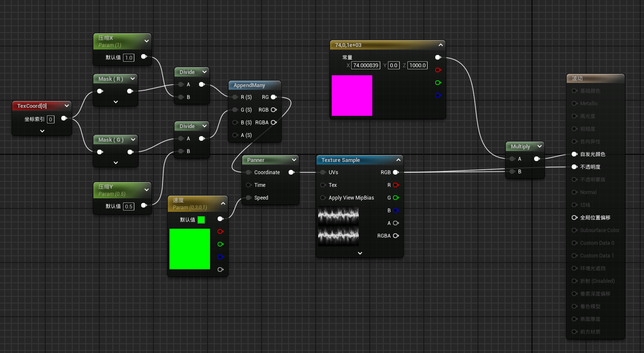Toggle the upper Divide node header chevron
The image size is (644, 353).
pyautogui.click(x=205, y=72)
